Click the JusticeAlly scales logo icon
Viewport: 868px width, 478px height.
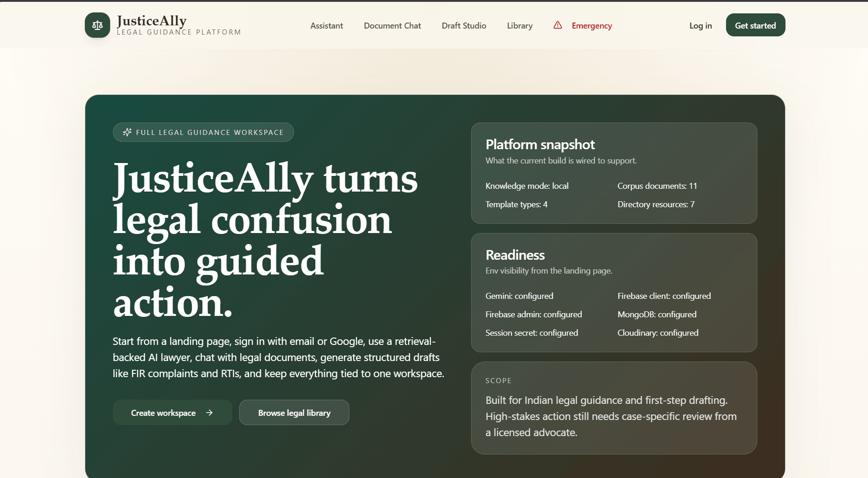tap(97, 25)
